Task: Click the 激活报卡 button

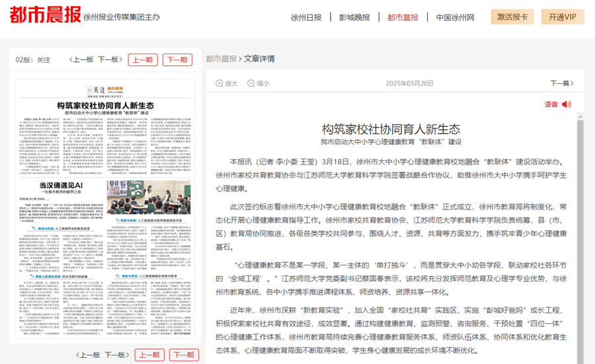Action: click(512, 17)
